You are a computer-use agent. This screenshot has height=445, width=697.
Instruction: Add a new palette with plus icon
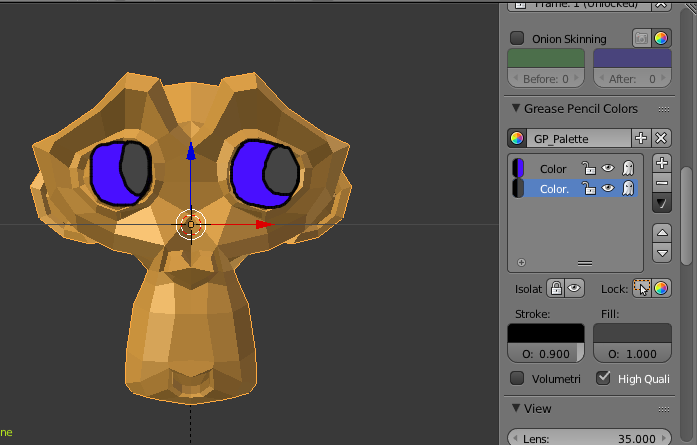coord(641,138)
